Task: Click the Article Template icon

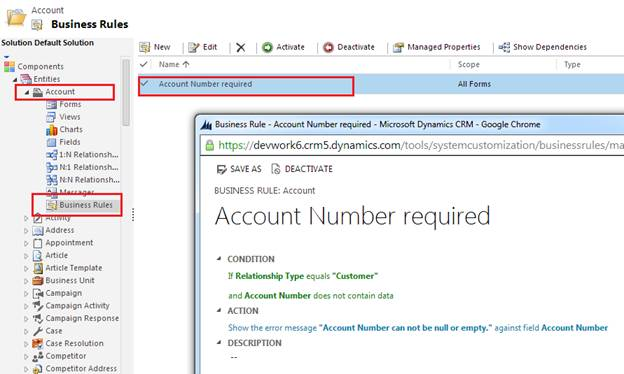Action: click(38, 268)
